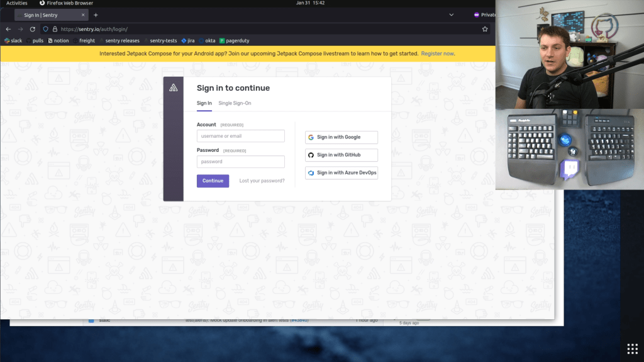Open the sentry releases bookmark
Screen dimensions: 644x362
119,41
